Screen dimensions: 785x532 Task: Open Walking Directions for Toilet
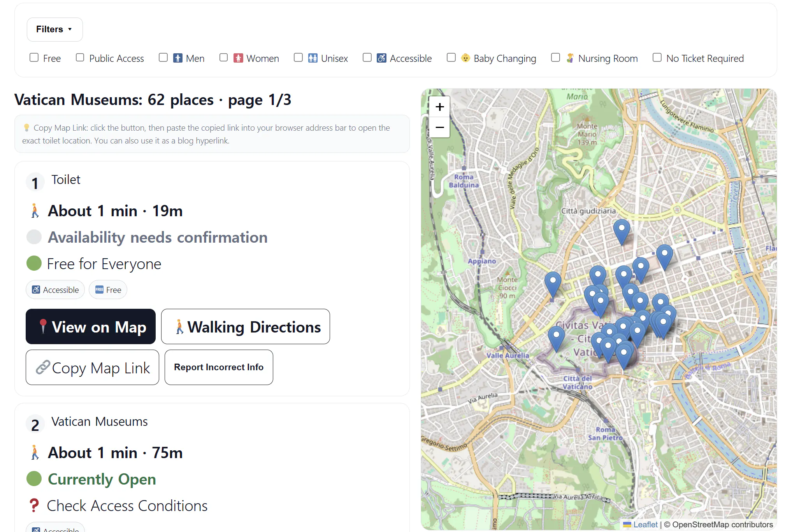point(246,327)
